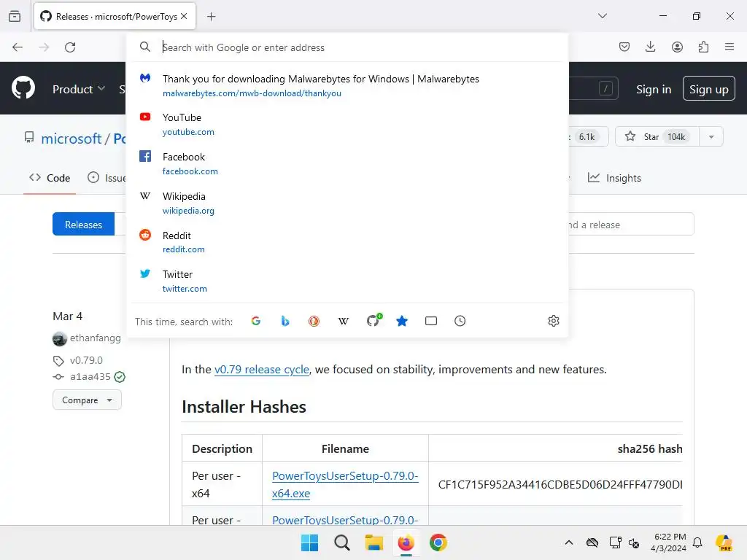Open the v0.79 release cycle link
The image size is (747, 560).
tap(262, 370)
